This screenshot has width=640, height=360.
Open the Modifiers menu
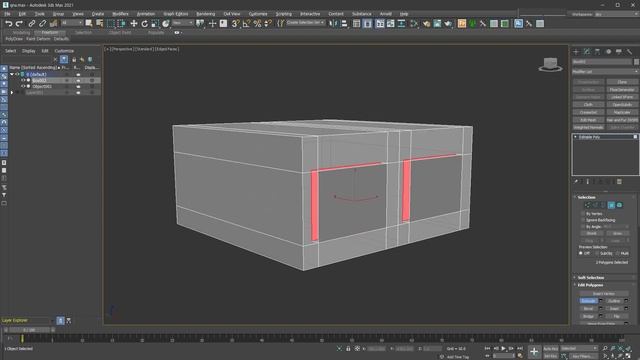pos(120,14)
